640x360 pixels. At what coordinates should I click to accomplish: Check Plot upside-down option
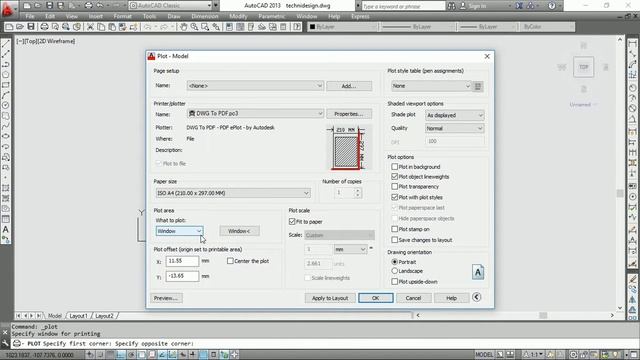[394, 281]
